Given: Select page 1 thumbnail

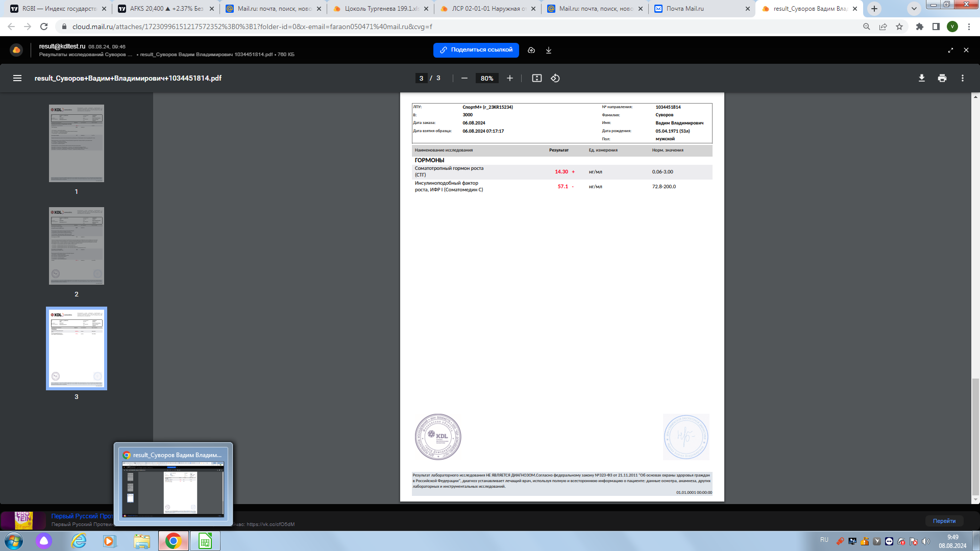Looking at the screenshot, I should (x=77, y=143).
